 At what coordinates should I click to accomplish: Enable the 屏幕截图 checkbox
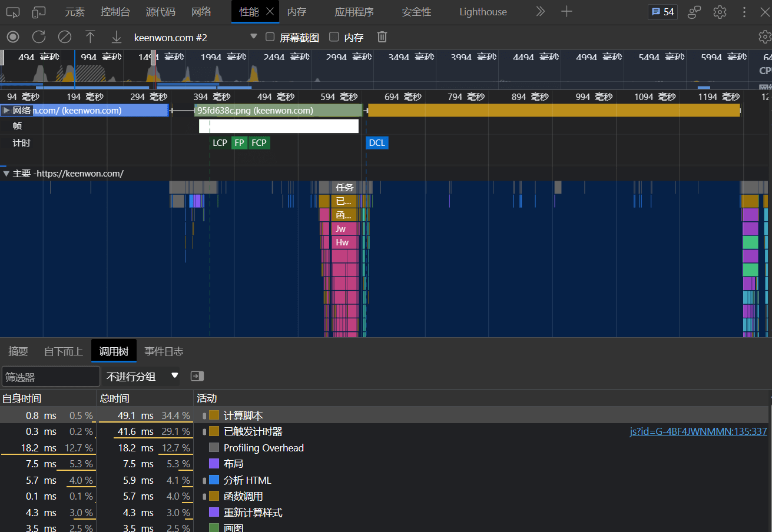pyautogui.click(x=270, y=37)
